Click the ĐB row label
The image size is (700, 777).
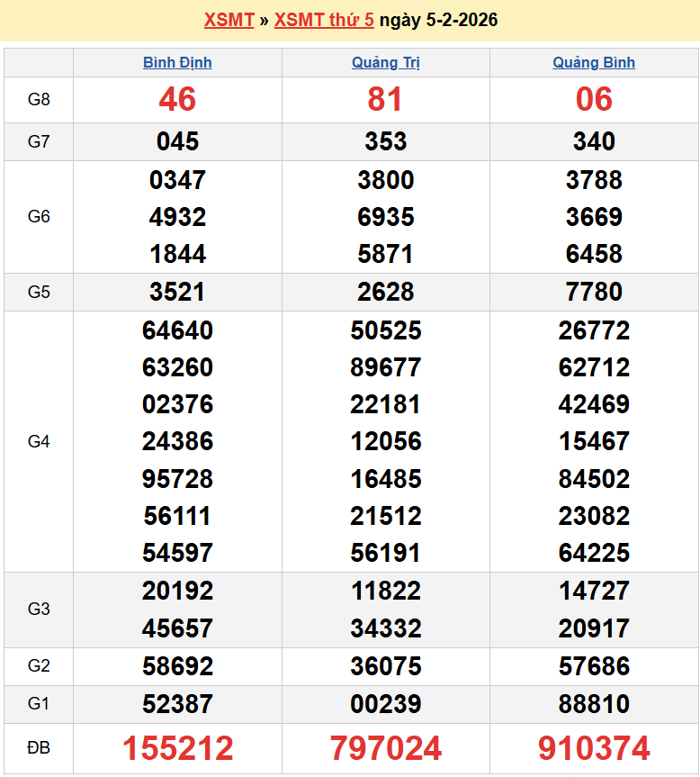click(39, 748)
